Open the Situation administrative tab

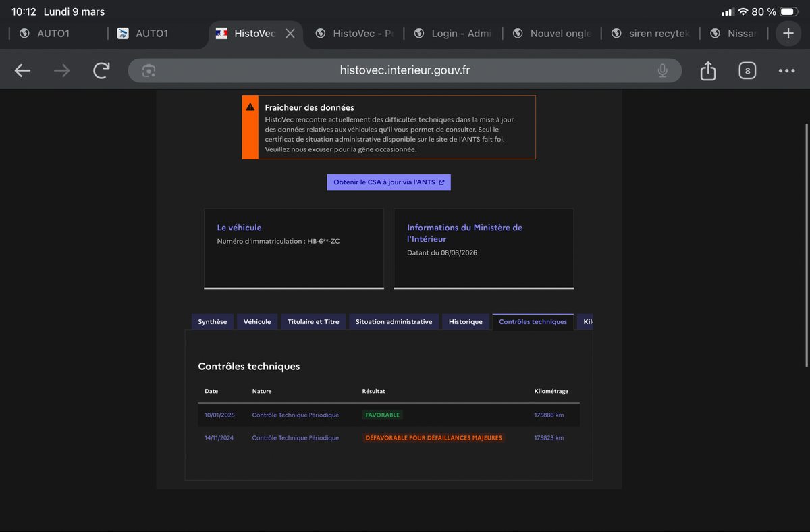coord(394,322)
